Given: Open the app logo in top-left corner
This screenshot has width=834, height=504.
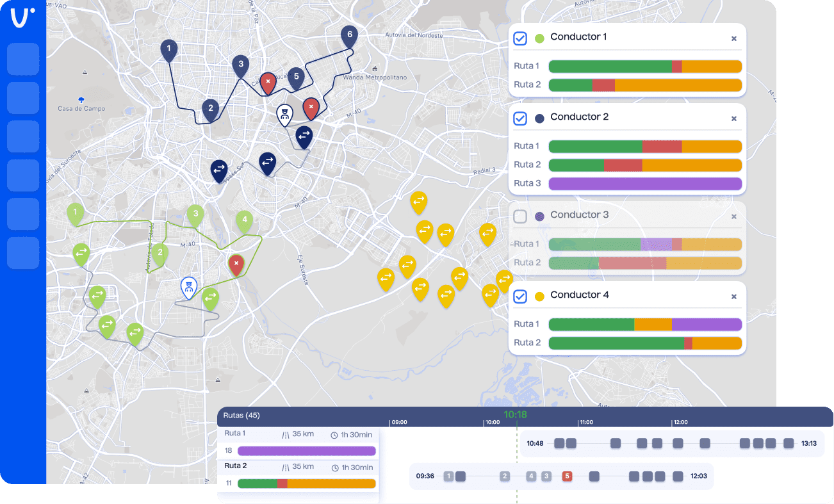Looking at the screenshot, I should [x=22, y=18].
